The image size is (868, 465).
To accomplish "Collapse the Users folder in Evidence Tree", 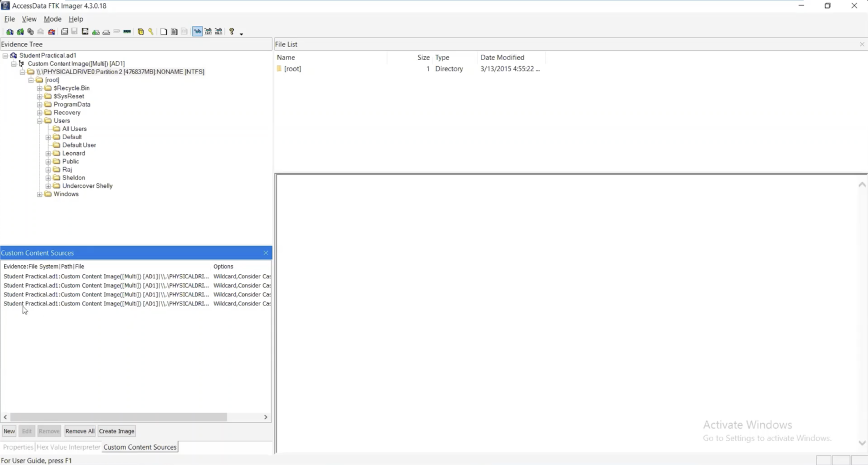I will (40, 120).
